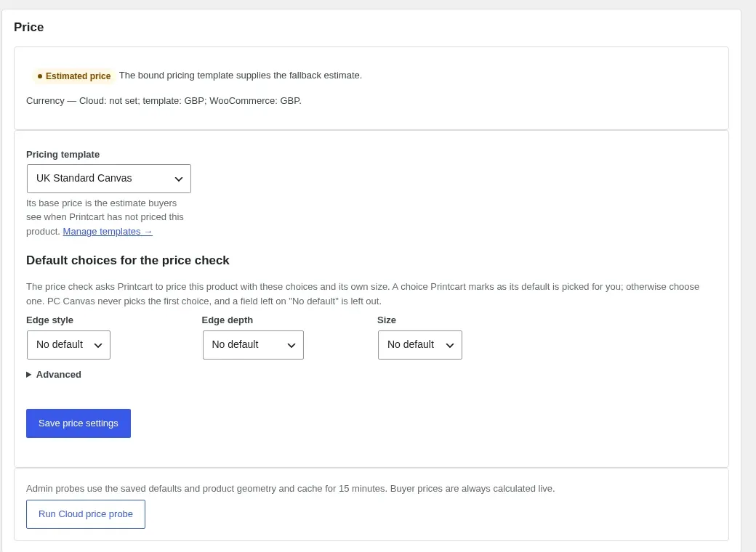Viewport: 756px width, 552px height.
Task: Open the Pricing template dropdown
Action: 109,179
